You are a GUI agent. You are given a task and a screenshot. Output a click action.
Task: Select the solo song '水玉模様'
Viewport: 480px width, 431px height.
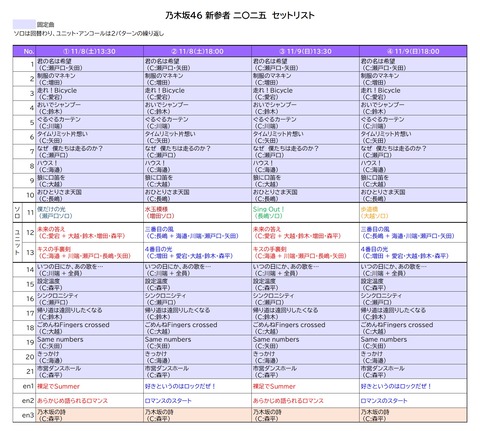(156, 209)
